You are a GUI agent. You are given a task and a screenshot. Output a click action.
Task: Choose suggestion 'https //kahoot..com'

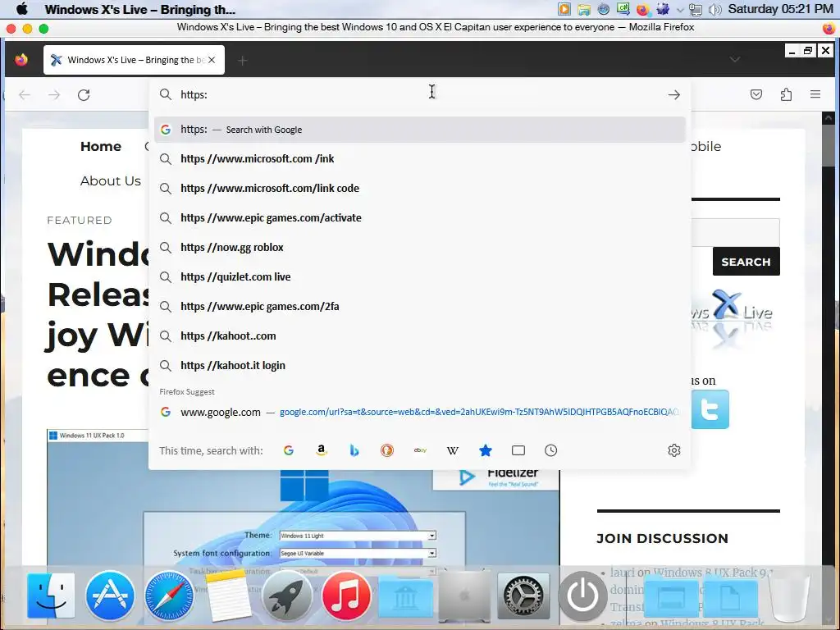click(419, 336)
